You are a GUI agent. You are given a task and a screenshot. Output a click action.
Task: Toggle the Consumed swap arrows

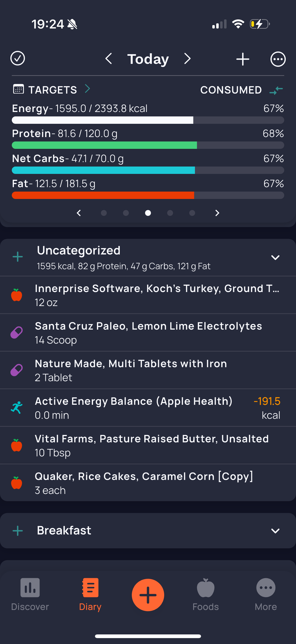point(276,90)
